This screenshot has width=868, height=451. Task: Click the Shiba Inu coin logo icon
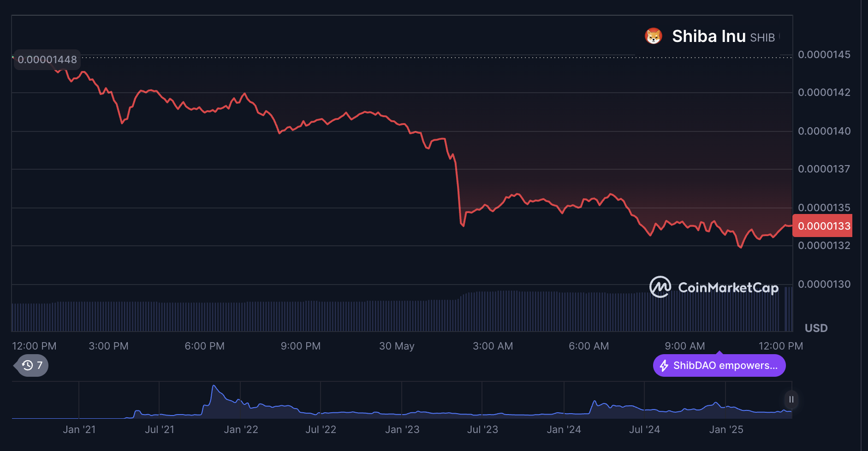tap(653, 36)
